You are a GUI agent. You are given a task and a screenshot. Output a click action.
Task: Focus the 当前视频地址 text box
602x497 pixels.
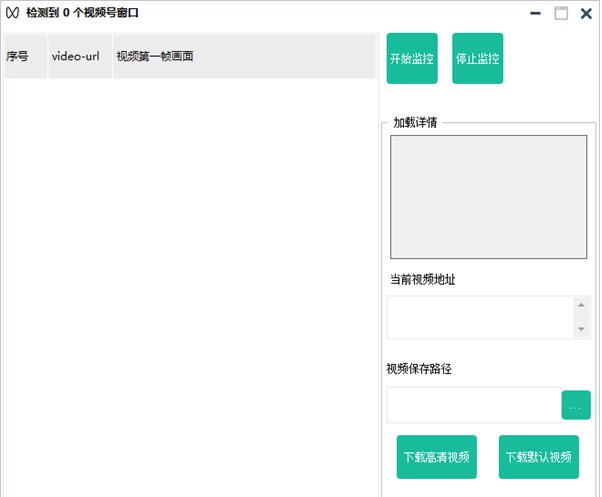click(479, 317)
